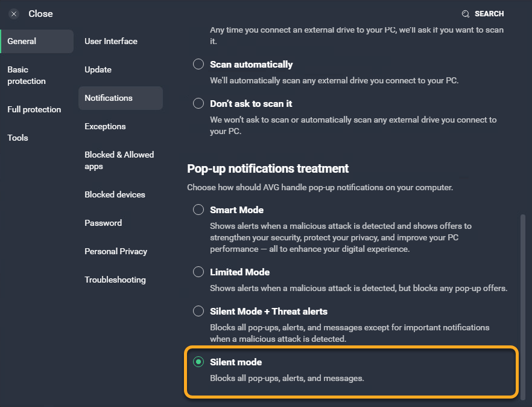Open Personal Privacy settings
Viewport: 532px width, 407px height.
(116, 251)
